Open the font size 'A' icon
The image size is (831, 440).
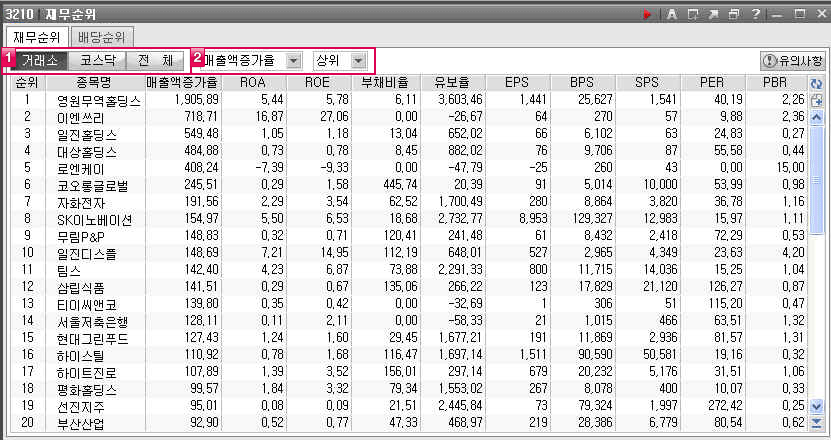pyautogui.click(x=672, y=14)
